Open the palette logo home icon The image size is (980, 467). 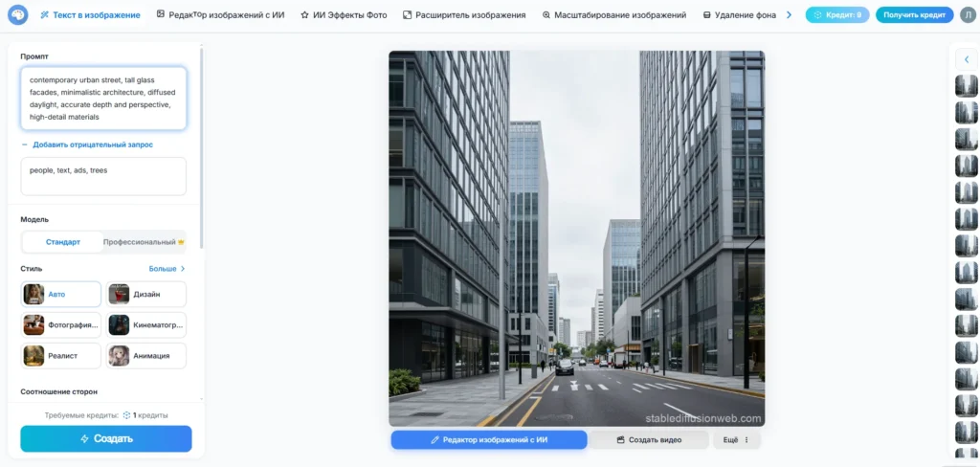tap(18, 15)
